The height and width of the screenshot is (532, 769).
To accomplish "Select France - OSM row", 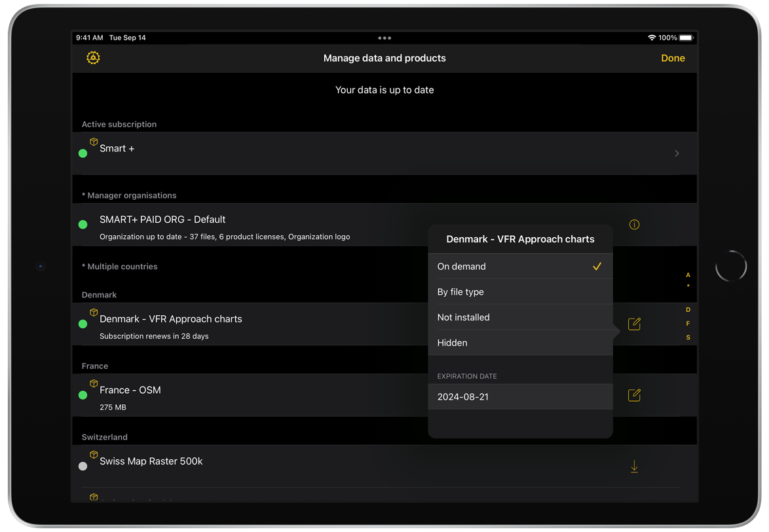I will pos(384,395).
